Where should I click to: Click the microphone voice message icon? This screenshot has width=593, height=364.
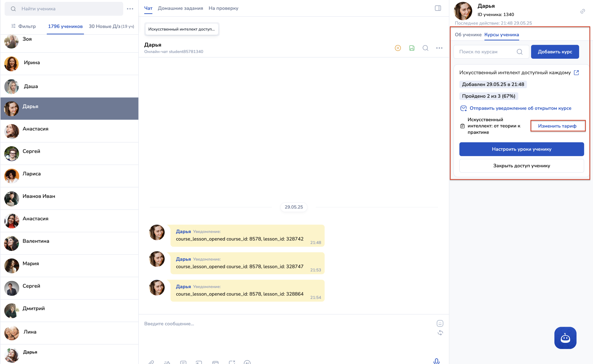coord(436,361)
